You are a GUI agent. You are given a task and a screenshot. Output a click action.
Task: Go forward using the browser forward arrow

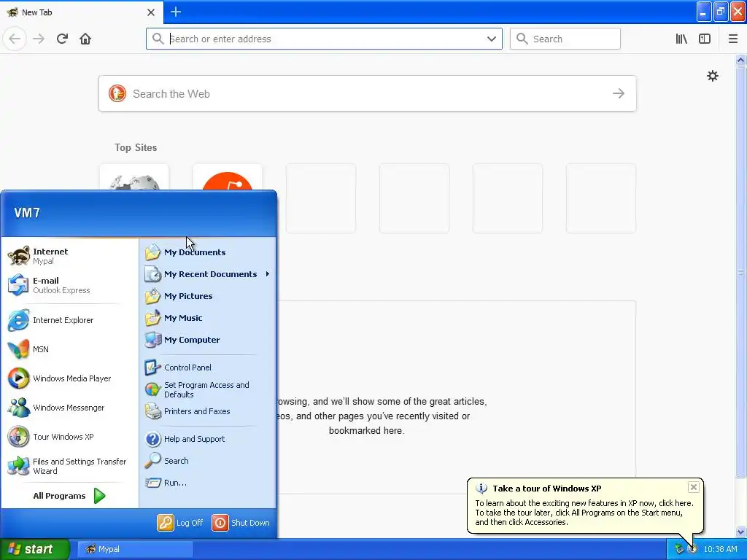pos(39,39)
